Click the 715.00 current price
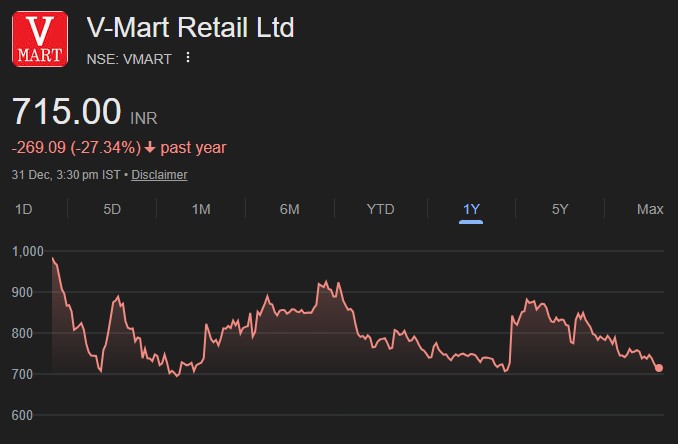This screenshot has width=678, height=444. 67,111
